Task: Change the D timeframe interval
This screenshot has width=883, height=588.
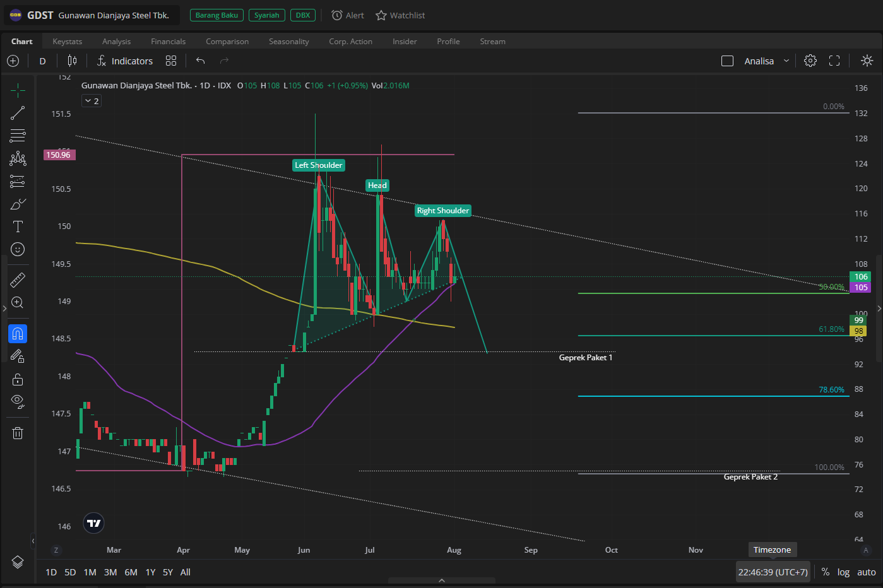Action: click(x=42, y=61)
